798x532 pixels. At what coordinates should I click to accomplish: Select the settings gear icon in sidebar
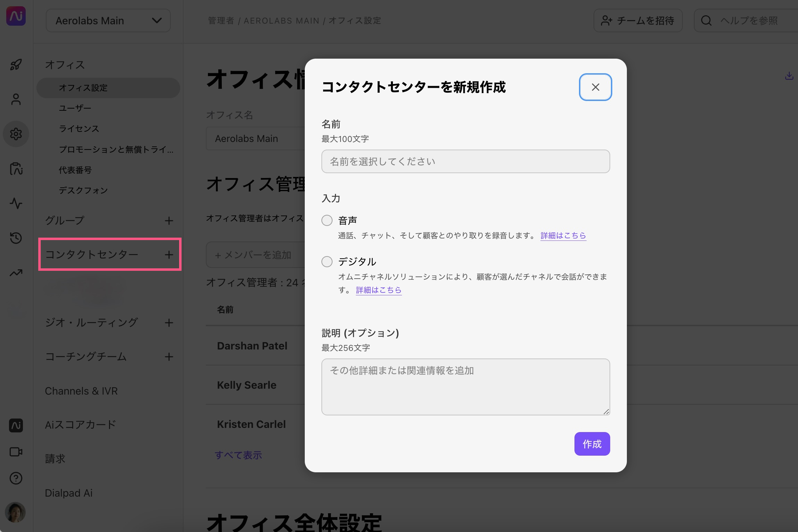[x=16, y=134]
